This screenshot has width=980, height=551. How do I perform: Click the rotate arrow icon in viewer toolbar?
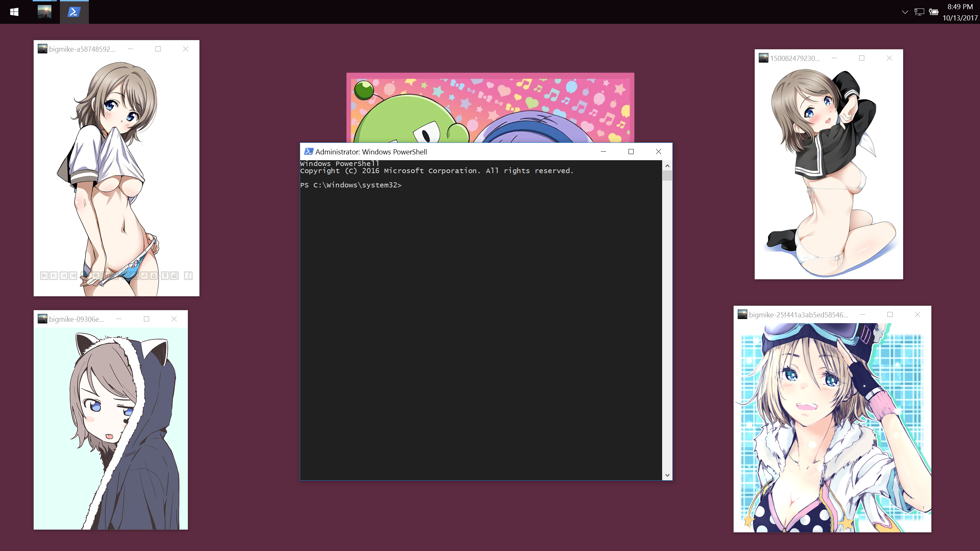click(145, 276)
